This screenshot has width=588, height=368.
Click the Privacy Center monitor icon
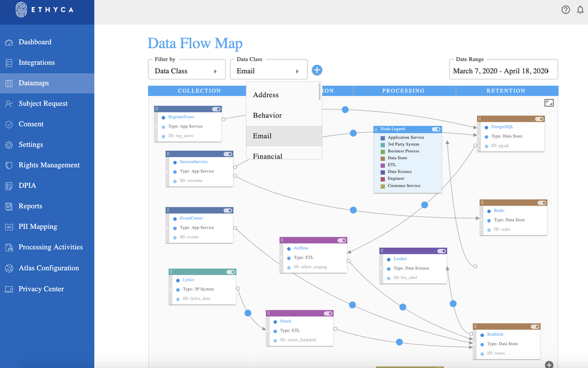[9, 289]
